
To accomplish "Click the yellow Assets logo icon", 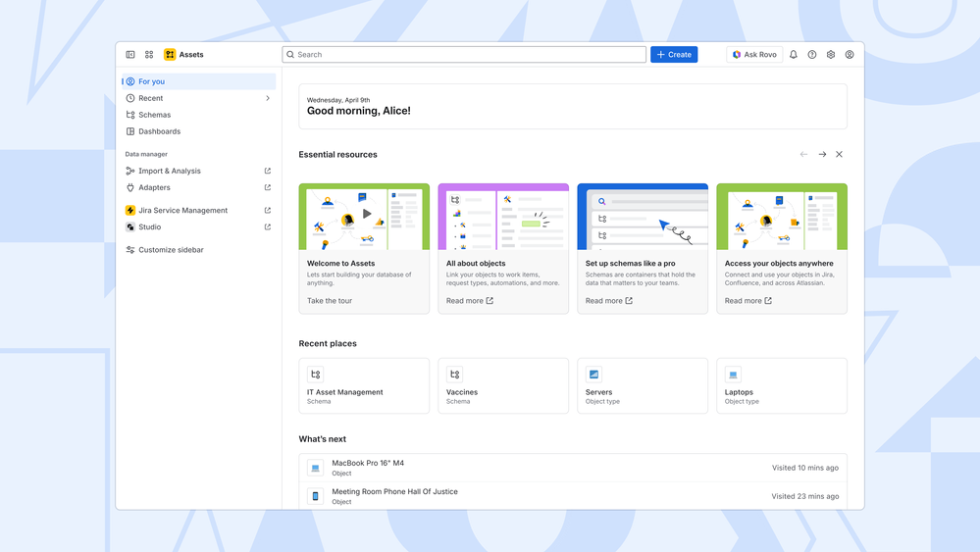I will 170,54.
